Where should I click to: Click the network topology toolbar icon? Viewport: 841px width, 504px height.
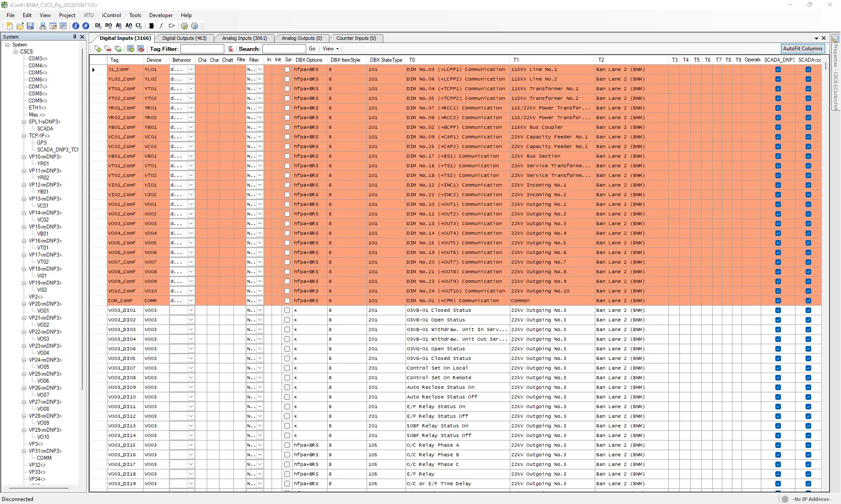42,26
